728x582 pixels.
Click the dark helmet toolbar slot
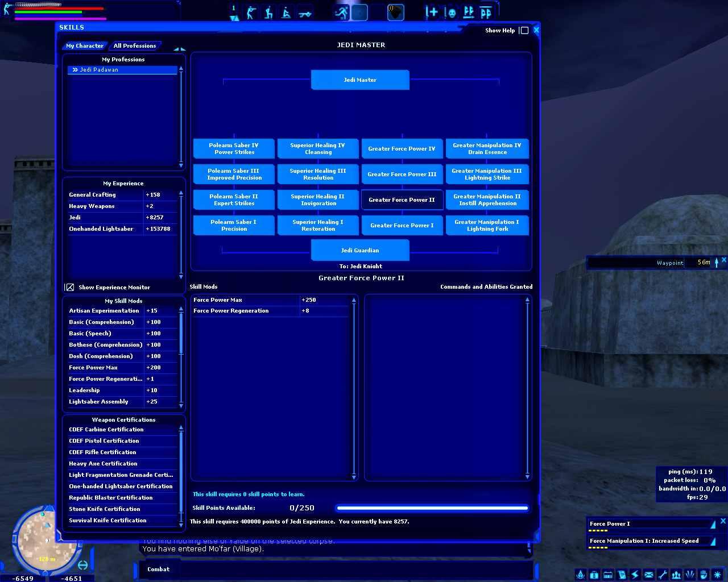click(395, 12)
